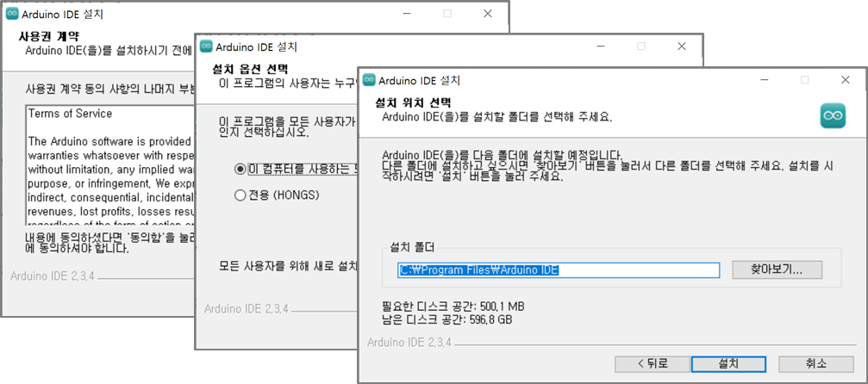Click the 설치 button to start installation
Image resolution: width=868 pixels, height=384 pixels.
tap(728, 364)
